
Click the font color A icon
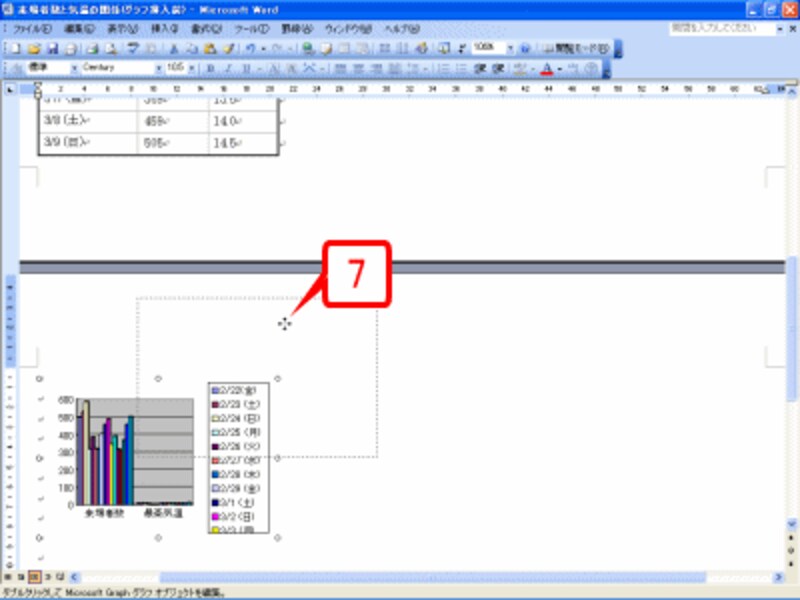[546, 68]
